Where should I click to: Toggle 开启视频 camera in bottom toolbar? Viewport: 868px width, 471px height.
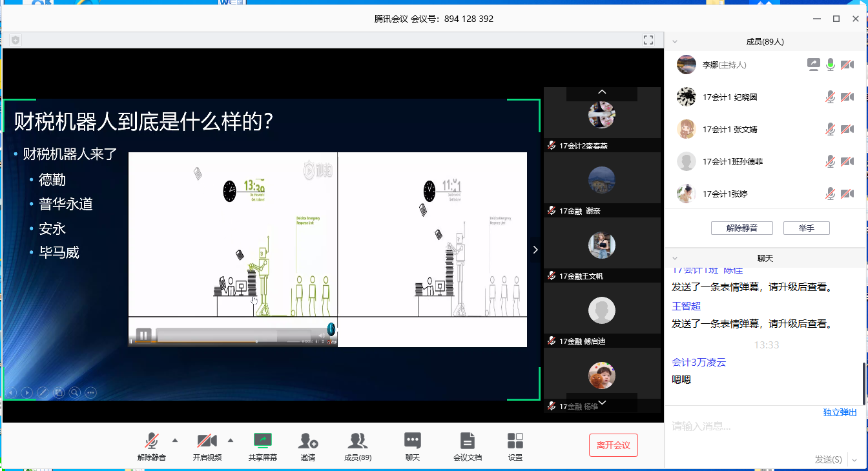tap(207, 441)
